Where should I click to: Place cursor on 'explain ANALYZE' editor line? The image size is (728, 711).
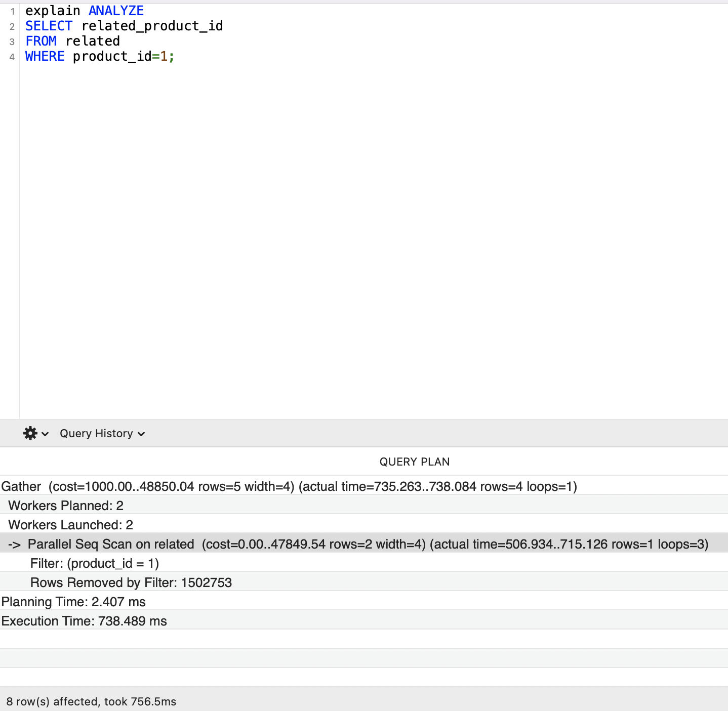85,11
